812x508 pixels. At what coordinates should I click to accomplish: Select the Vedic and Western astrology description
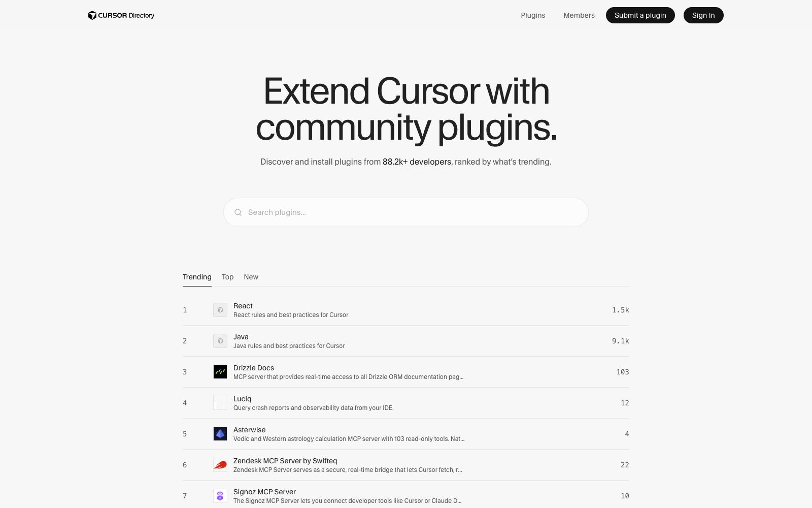(x=349, y=439)
